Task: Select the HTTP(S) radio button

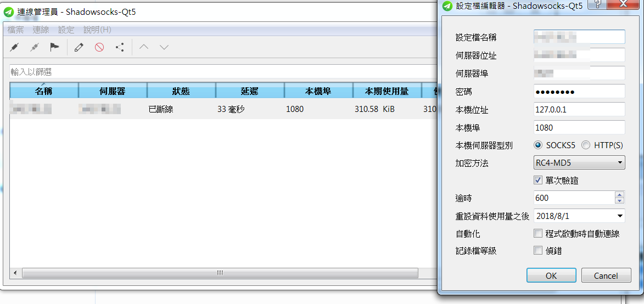Action: [x=586, y=145]
